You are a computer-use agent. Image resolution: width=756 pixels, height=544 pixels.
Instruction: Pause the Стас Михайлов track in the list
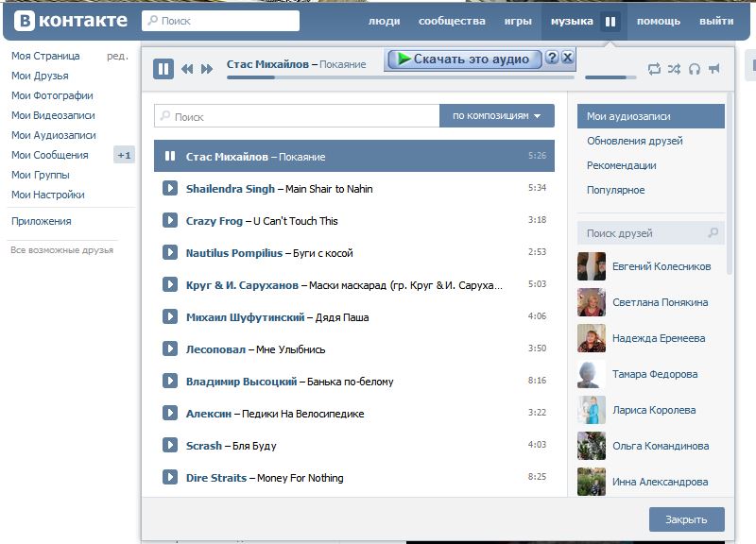(170, 156)
